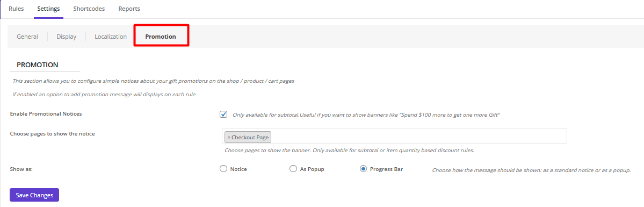Viewport: 644px width, 207px height.
Task: Click the PROMOTION section heading
Action: [x=38, y=65]
